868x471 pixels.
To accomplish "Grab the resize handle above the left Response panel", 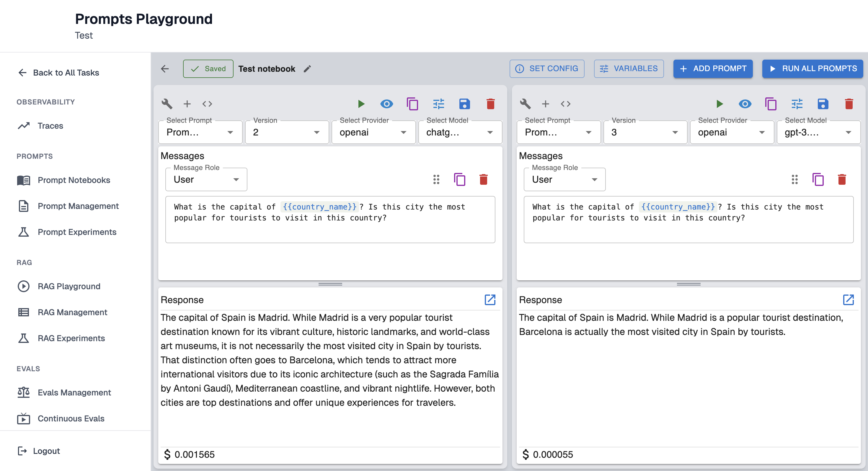I will pyautogui.click(x=330, y=284).
